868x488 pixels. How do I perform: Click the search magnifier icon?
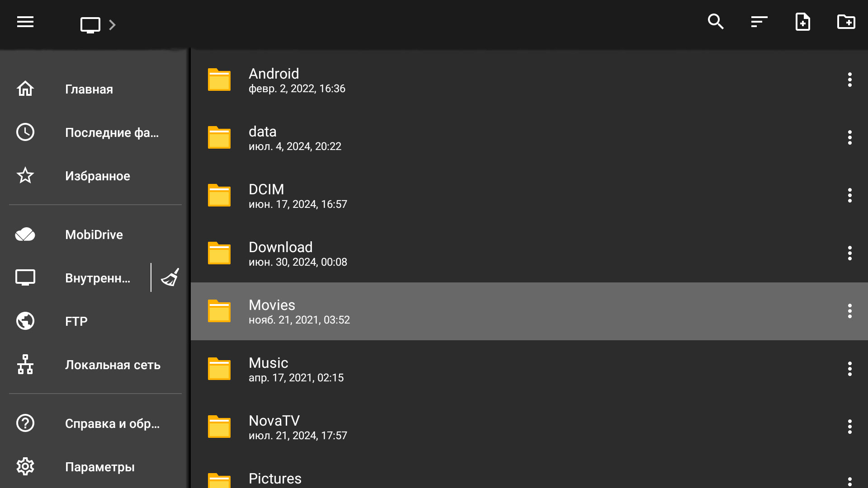click(x=716, y=22)
